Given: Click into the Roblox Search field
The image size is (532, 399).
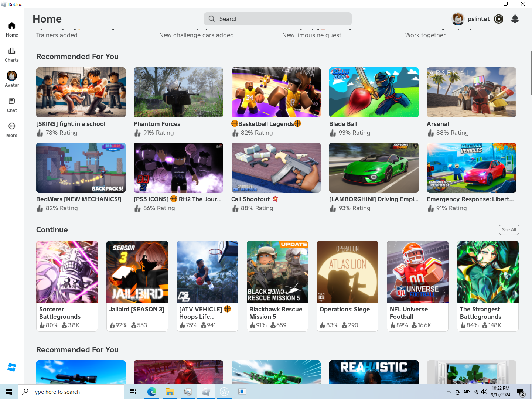Looking at the screenshot, I should tap(278, 19).
